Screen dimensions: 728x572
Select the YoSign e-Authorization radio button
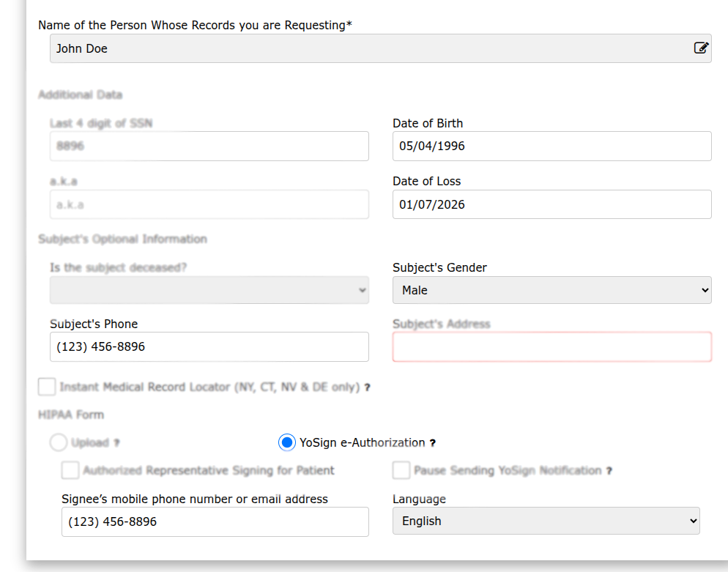click(287, 442)
